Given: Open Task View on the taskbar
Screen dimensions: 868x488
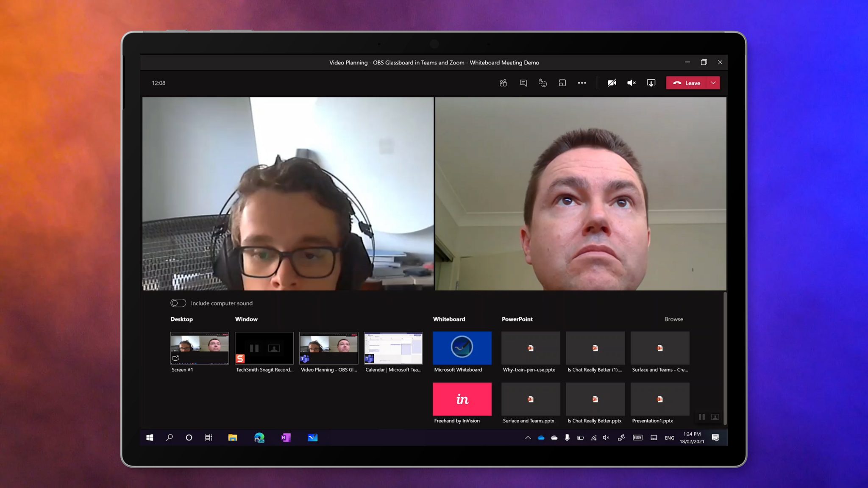Looking at the screenshot, I should [209, 438].
